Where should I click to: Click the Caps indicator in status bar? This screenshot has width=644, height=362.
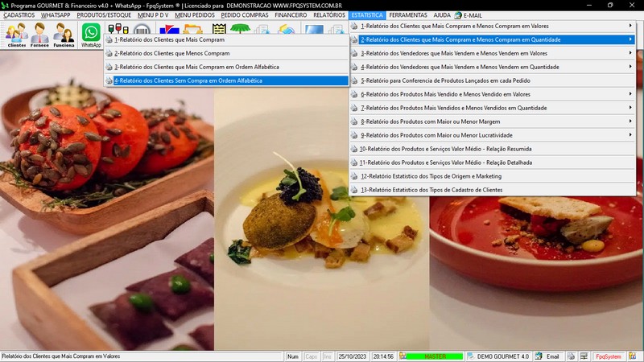[x=311, y=356]
